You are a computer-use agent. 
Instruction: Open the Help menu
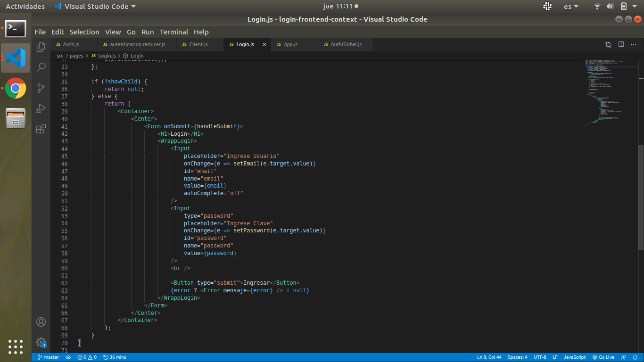(201, 32)
